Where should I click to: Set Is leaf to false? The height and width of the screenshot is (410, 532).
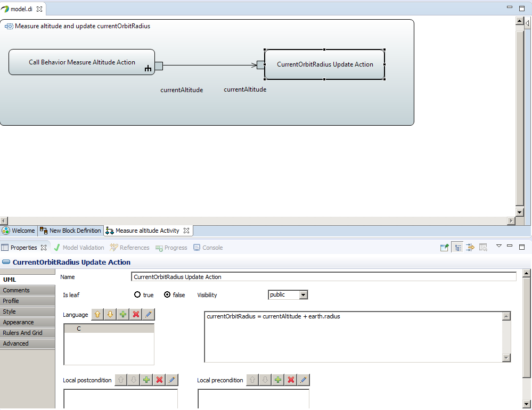(167, 294)
